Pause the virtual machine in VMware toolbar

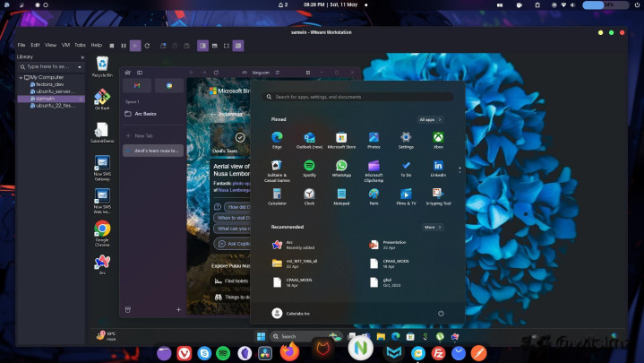click(x=122, y=45)
